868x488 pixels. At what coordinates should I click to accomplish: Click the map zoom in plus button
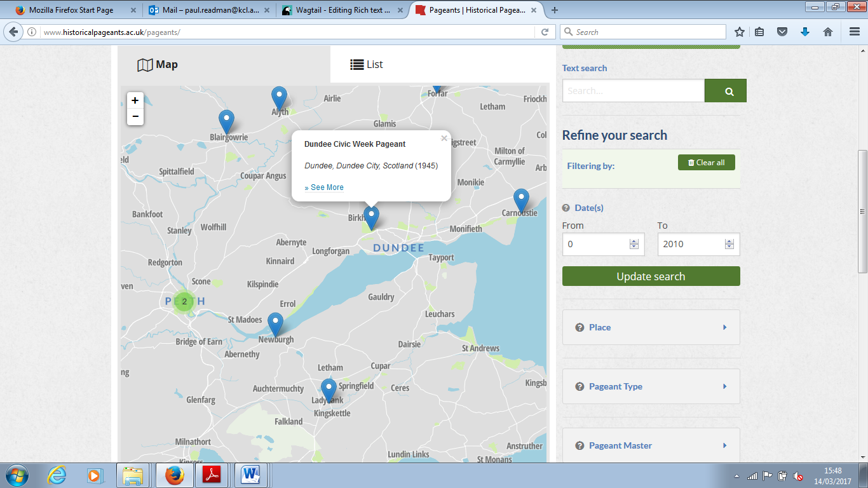(135, 100)
